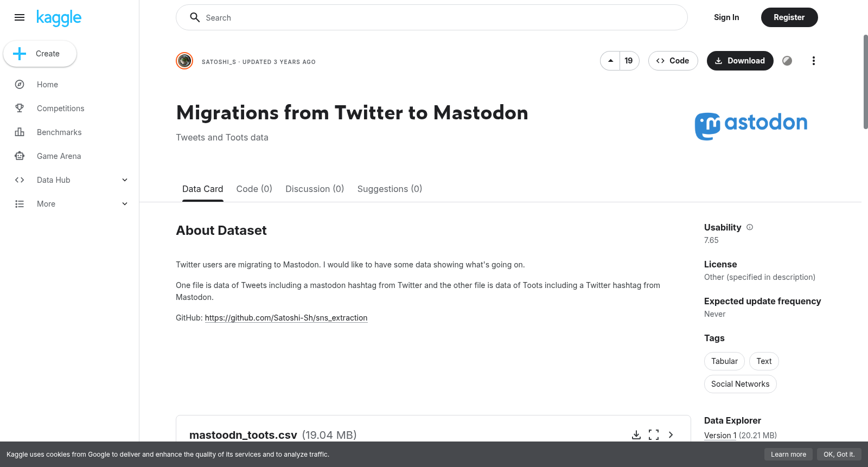Click the Create button
The width and height of the screenshot is (868, 467).
point(40,54)
